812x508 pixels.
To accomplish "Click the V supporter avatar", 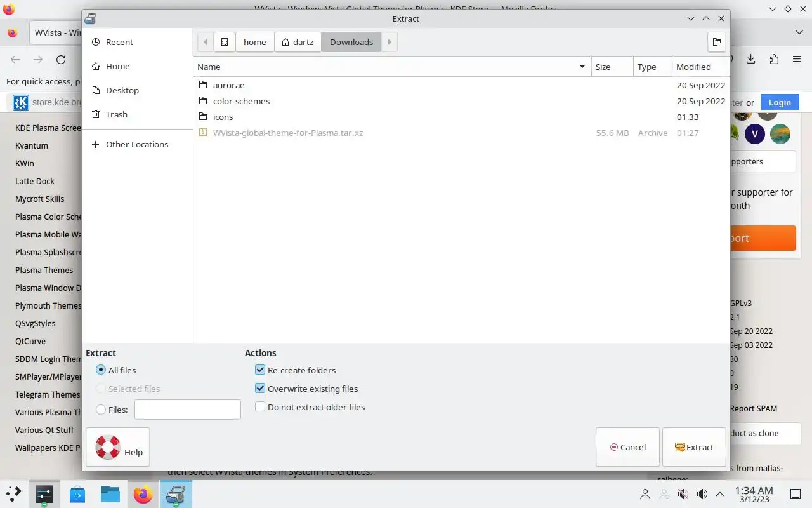I will 754,134.
